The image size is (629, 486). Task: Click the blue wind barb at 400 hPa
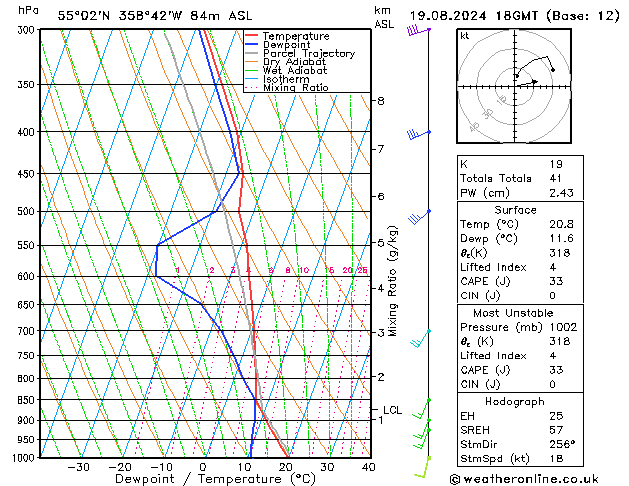click(x=418, y=134)
